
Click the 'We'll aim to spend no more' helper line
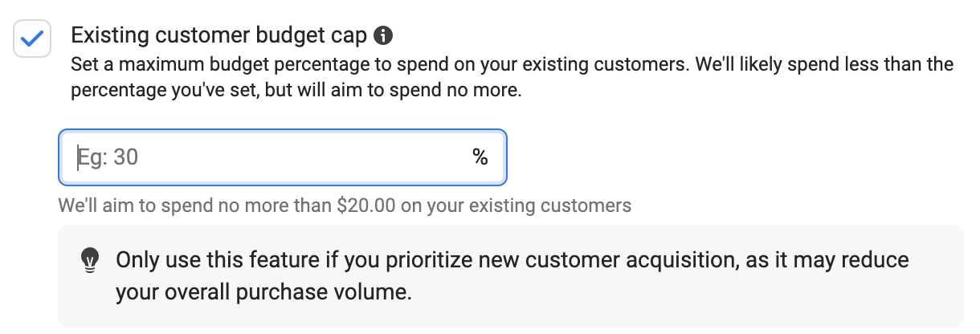coord(345,205)
